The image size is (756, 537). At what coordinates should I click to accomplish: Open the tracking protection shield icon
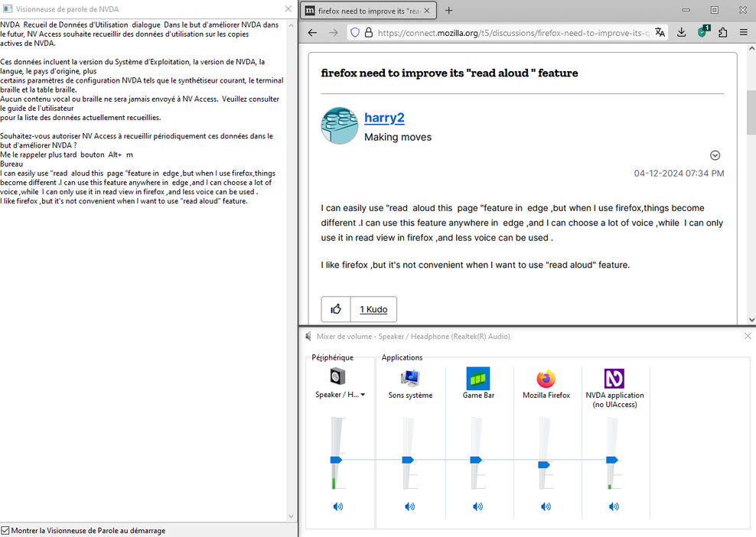pos(355,33)
